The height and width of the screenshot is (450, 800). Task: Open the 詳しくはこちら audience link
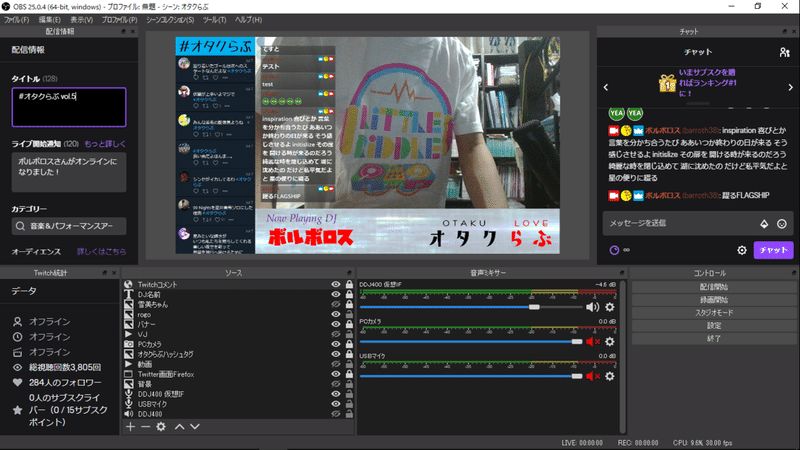(x=101, y=252)
